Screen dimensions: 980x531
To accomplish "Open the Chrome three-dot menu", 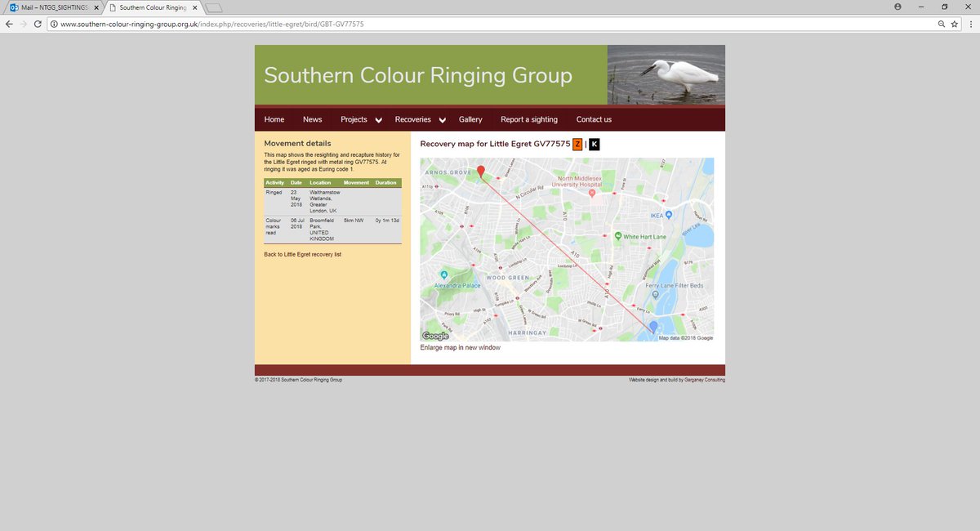I will (969, 24).
